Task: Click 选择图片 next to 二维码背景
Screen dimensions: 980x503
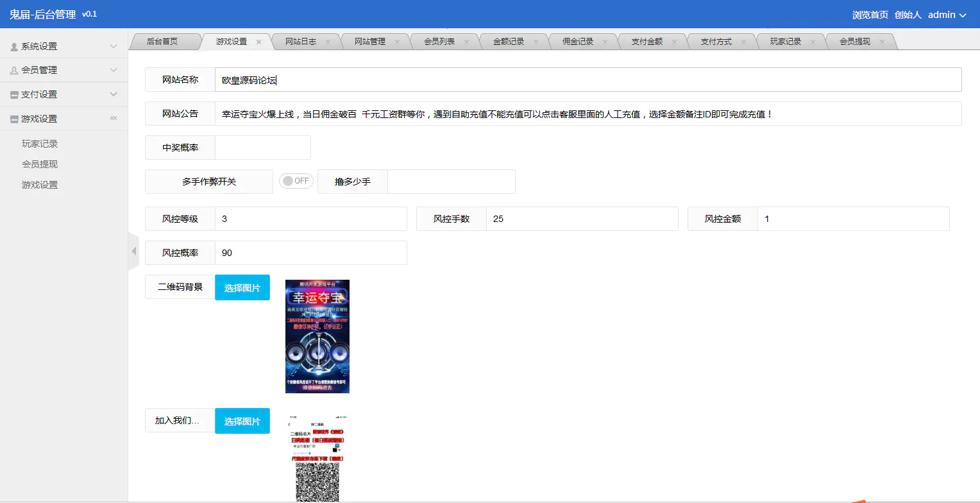Action: tap(242, 287)
